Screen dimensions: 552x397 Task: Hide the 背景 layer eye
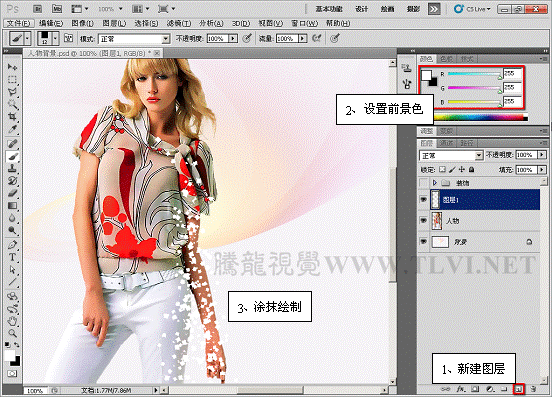(x=424, y=241)
